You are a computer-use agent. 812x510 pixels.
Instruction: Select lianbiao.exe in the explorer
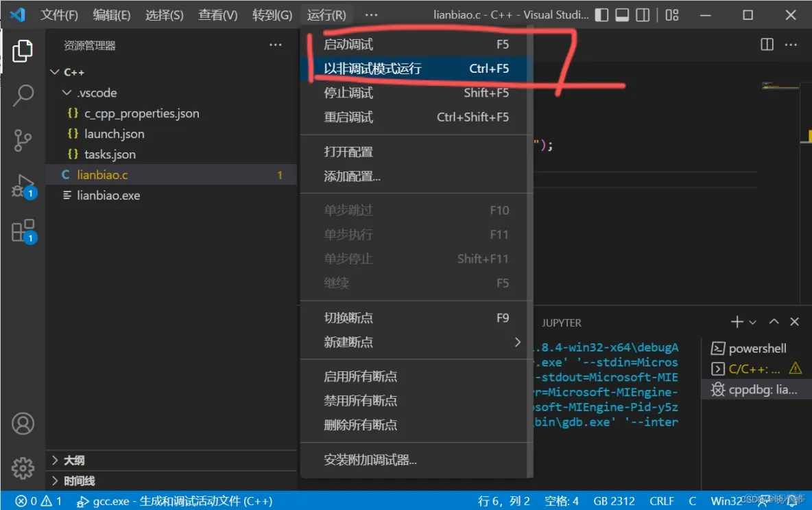click(x=171, y=196)
